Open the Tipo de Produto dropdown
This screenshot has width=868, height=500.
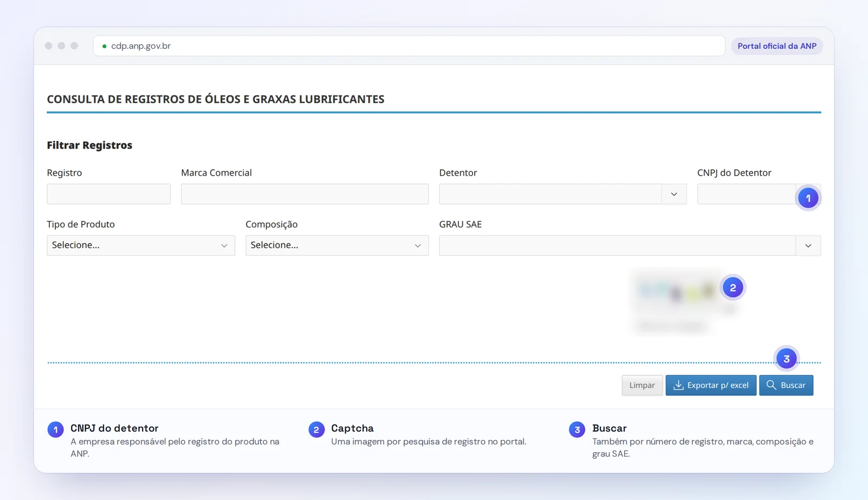(141, 245)
